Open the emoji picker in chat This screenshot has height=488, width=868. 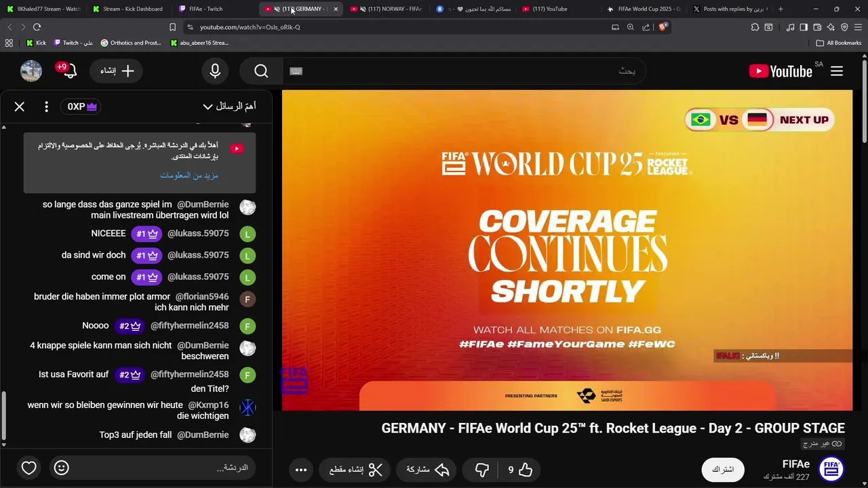(61, 468)
